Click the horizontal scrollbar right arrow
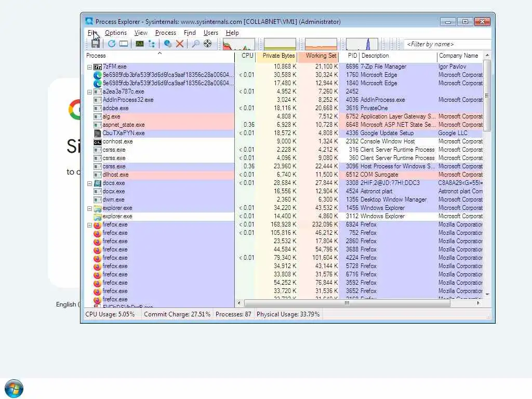Screen dimensions: 532x399 tap(478, 303)
